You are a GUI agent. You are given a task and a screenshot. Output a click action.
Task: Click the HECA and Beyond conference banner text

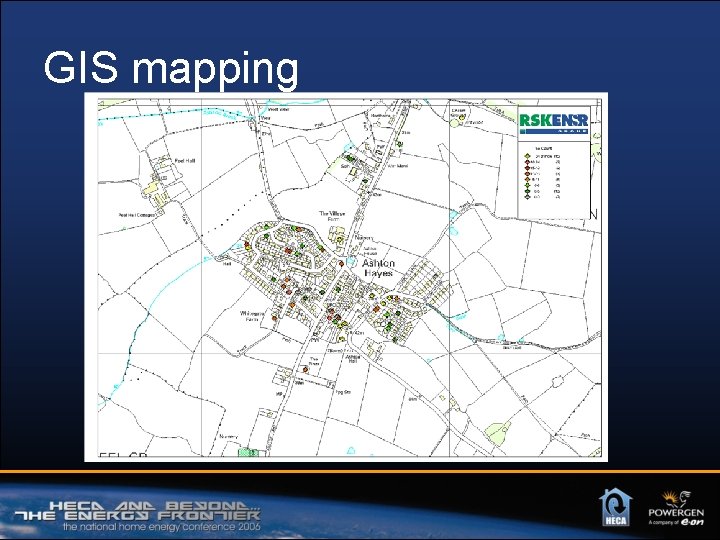[x=137, y=511]
